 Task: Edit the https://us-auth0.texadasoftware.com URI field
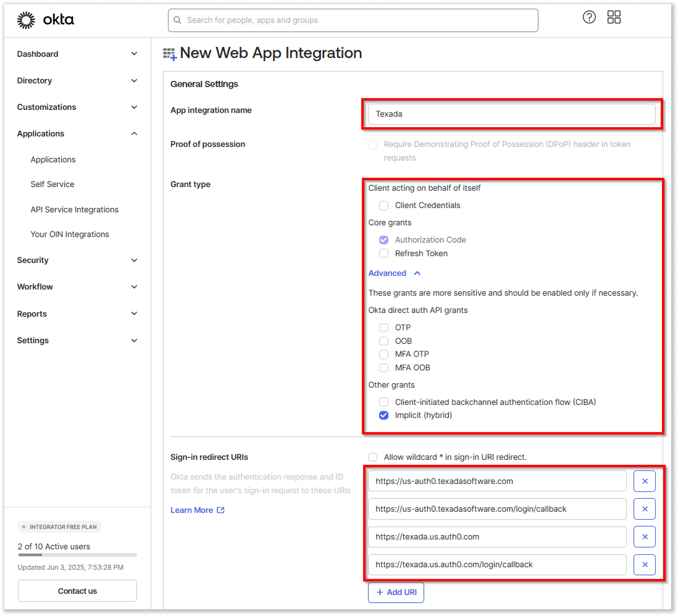click(497, 481)
